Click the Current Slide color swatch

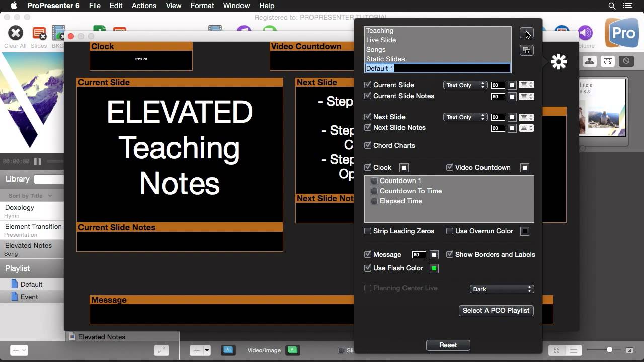(512, 85)
